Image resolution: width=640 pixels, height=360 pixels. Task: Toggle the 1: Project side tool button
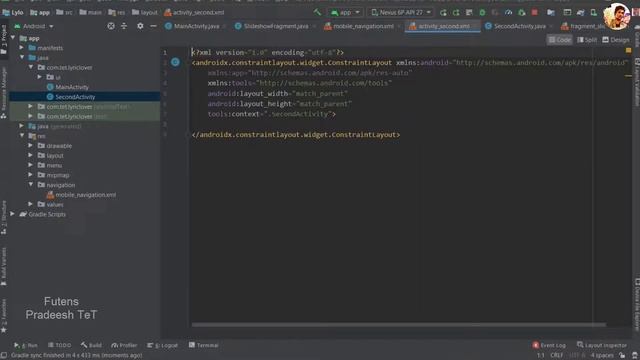[4, 40]
